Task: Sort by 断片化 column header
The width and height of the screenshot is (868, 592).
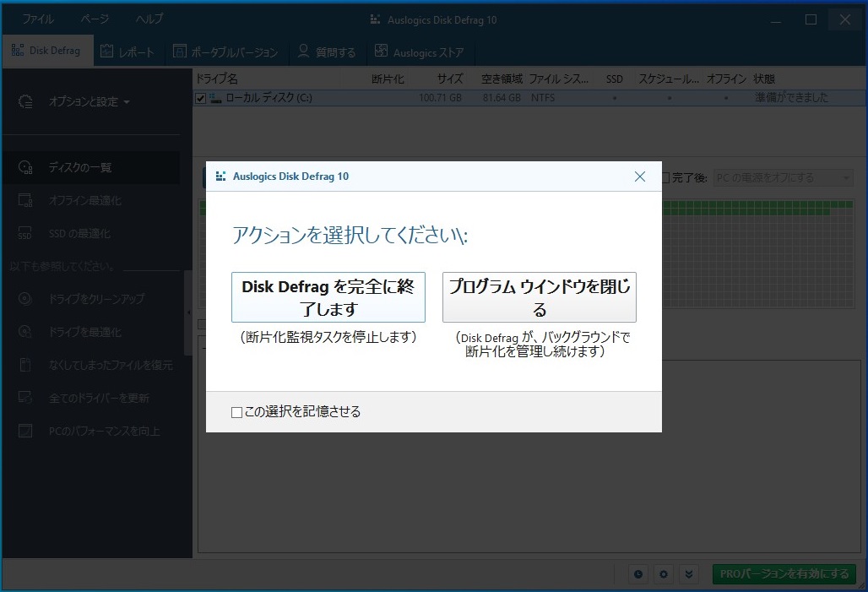Action: point(388,79)
